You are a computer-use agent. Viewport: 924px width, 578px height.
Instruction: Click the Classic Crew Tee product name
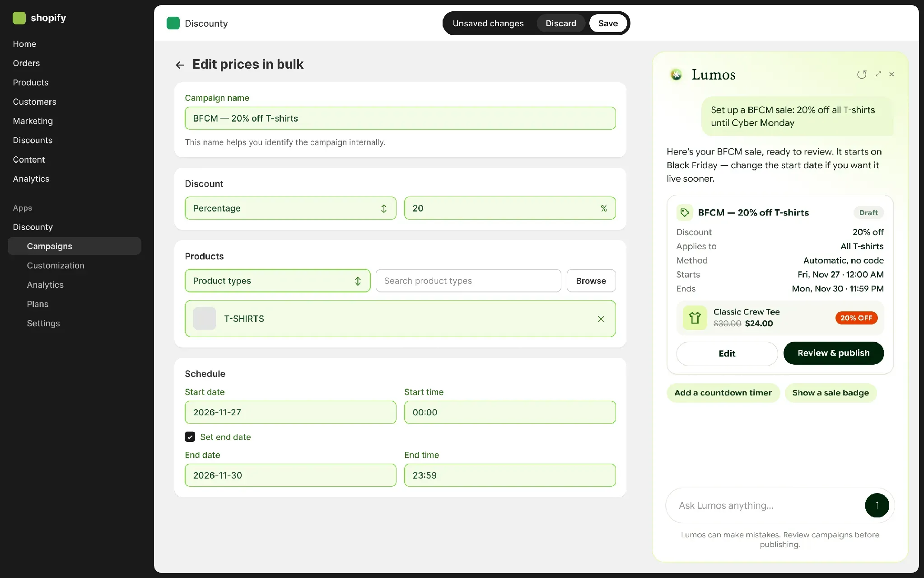tap(747, 312)
